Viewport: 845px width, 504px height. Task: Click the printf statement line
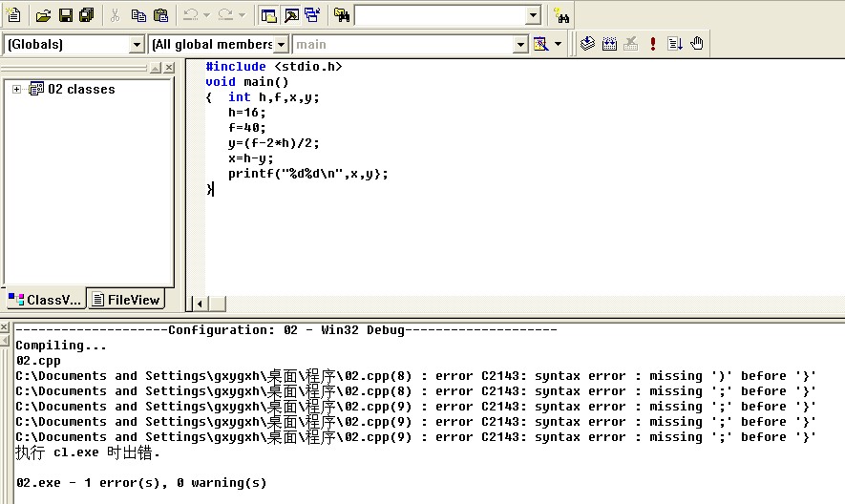pyautogui.click(x=307, y=174)
